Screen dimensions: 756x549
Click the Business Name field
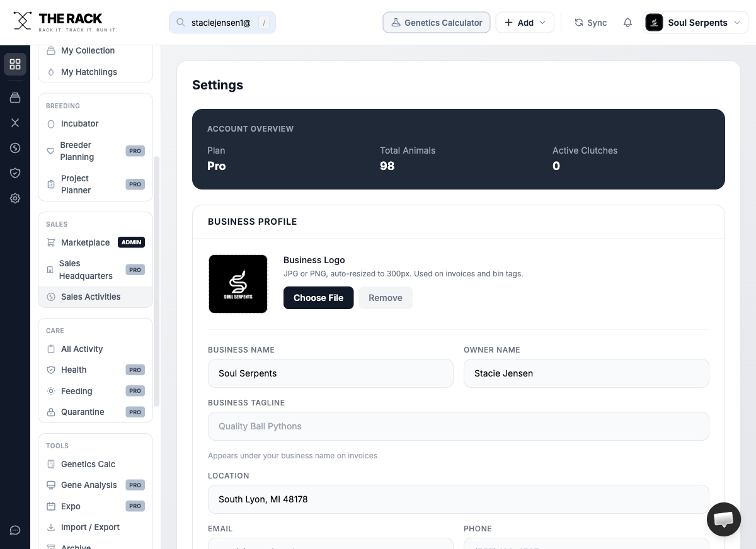click(x=331, y=373)
